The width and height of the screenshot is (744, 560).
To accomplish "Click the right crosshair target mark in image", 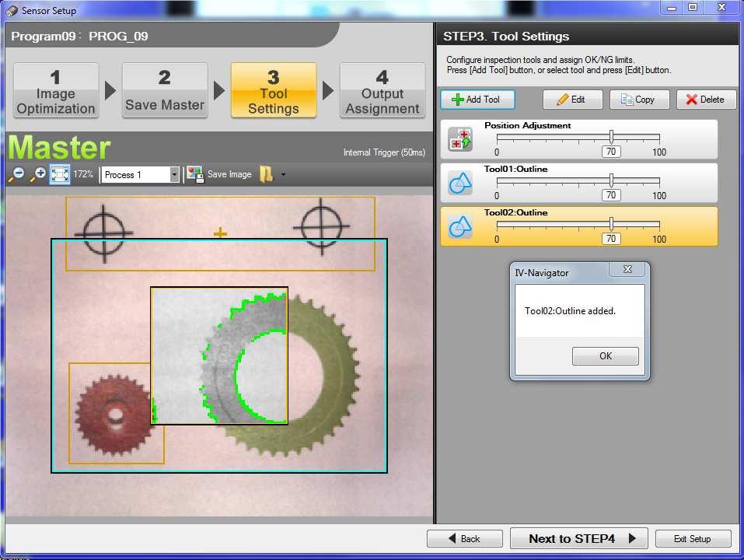I will pyautogui.click(x=322, y=227).
